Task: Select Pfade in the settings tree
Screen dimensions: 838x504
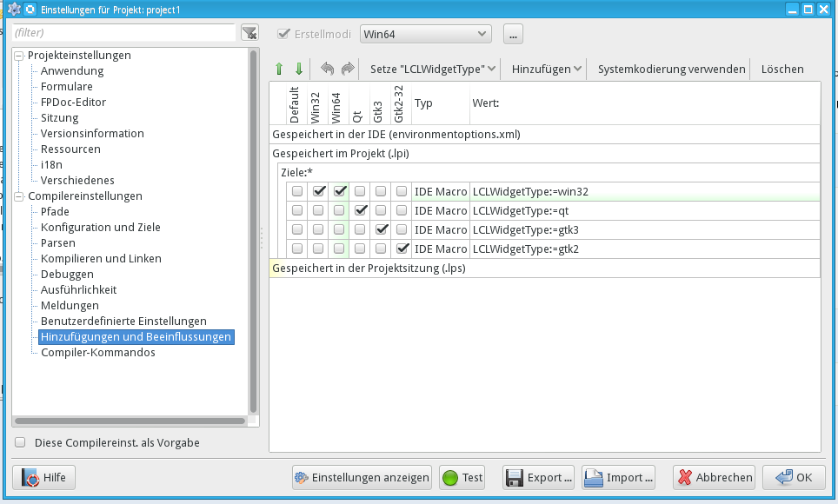Action: point(55,211)
